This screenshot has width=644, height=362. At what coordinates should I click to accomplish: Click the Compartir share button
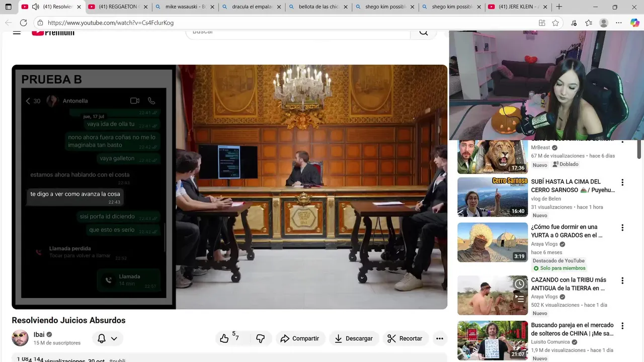[x=300, y=338]
